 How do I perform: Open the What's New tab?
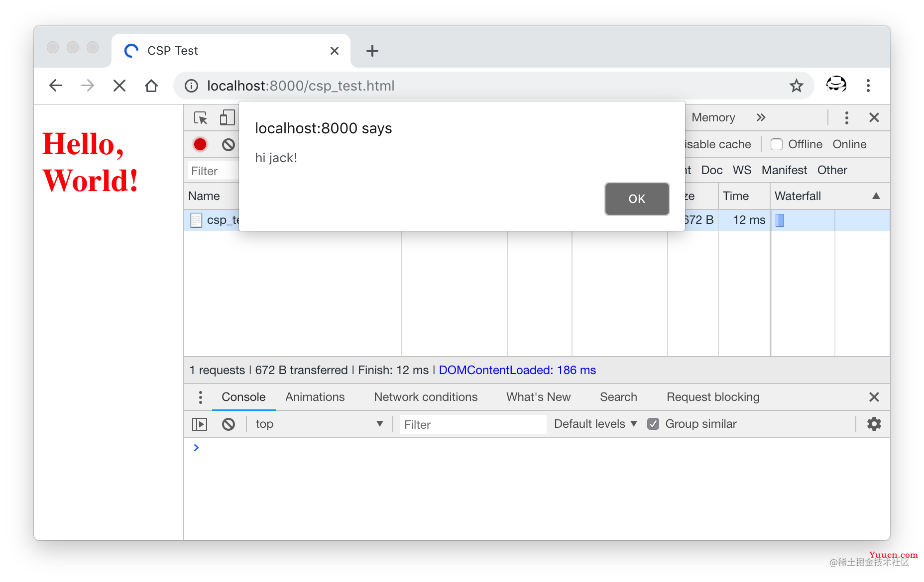539,397
